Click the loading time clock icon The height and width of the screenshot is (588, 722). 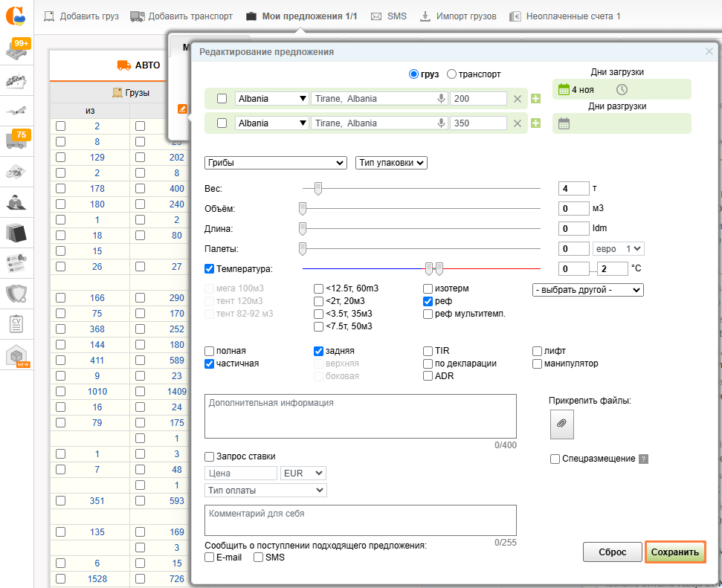pyautogui.click(x=622, y=90)
